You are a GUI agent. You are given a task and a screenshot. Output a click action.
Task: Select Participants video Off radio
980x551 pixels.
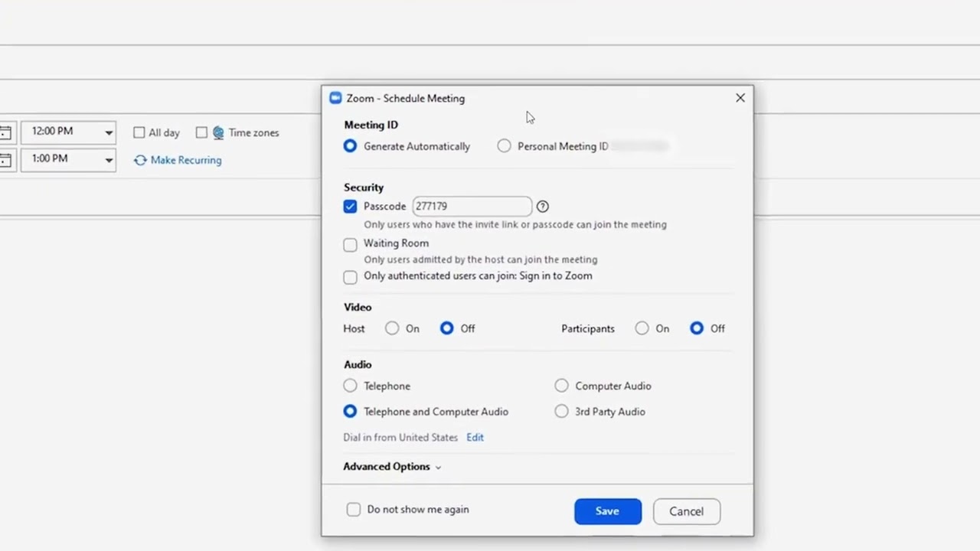696,328
